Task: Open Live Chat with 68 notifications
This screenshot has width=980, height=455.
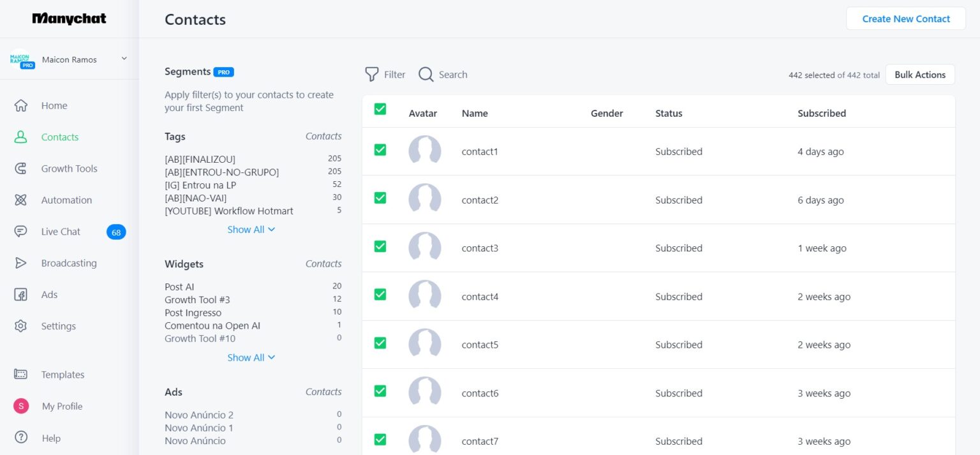Action: click(60, 231)
